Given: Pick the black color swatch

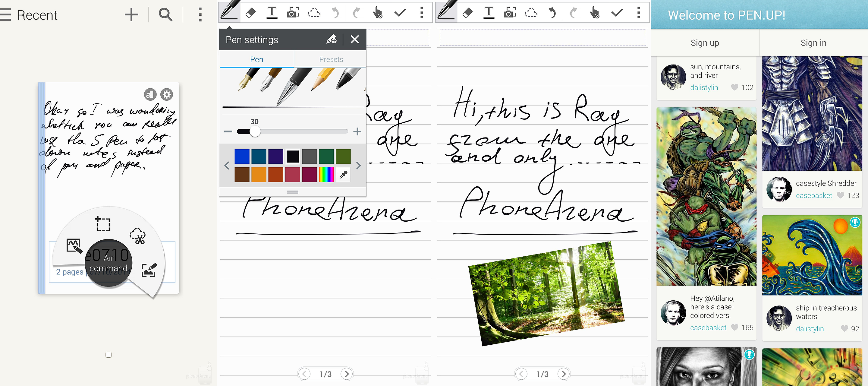Looking at the screenshot, I should tap(292, 157).
